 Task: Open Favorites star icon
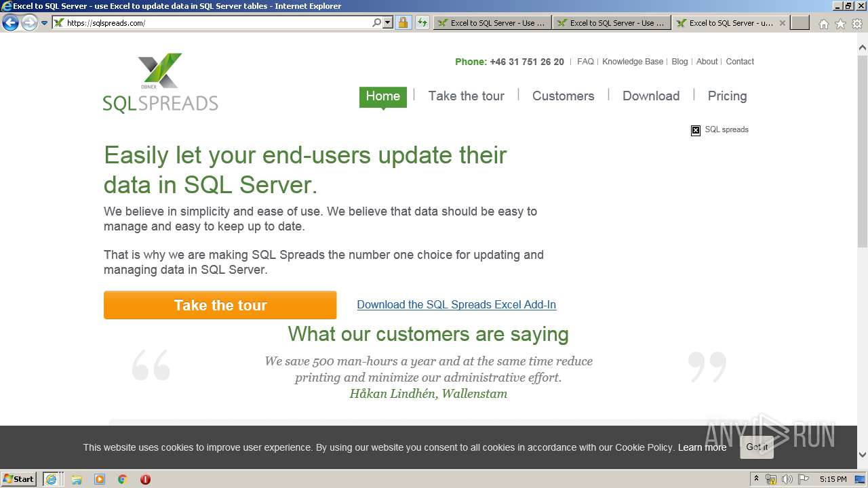pyautogui.click(x=840, y=24)
